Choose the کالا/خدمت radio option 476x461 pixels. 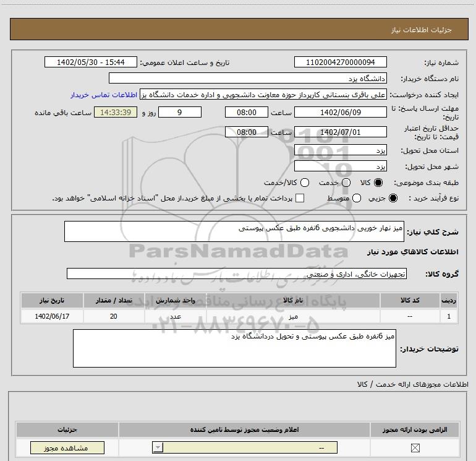pos(305,183)
